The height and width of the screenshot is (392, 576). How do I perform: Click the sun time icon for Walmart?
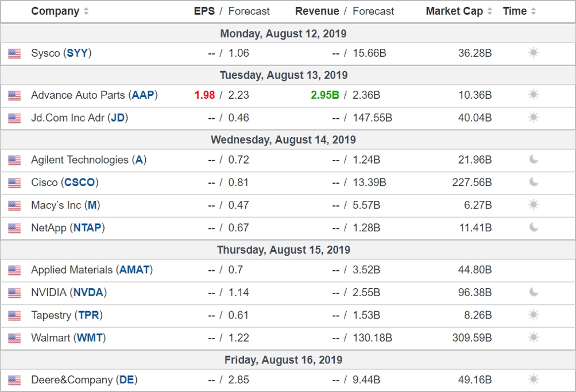(534, 337)
